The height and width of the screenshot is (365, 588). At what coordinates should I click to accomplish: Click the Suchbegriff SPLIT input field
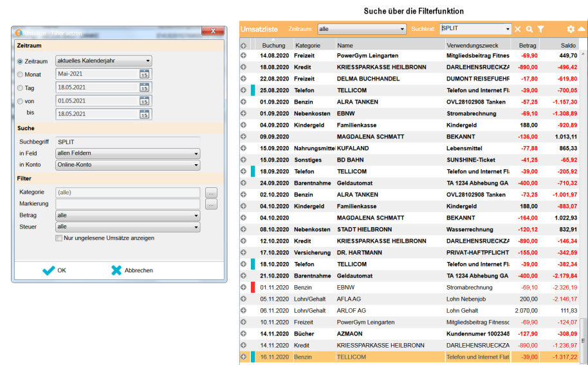(127, 142)
